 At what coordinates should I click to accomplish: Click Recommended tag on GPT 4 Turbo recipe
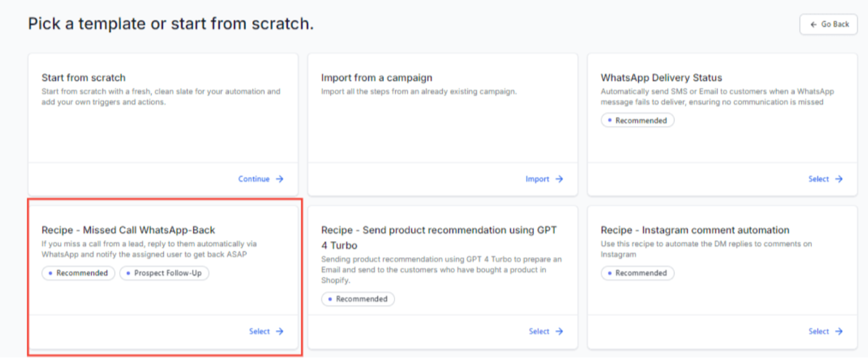[358, 299]
